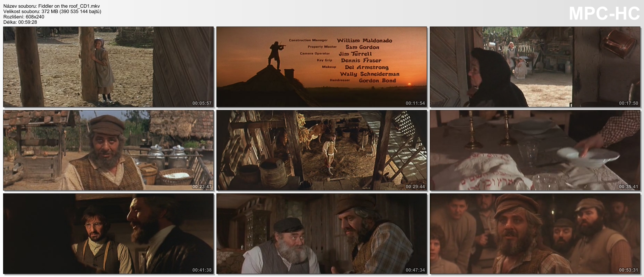
Task: Open the thumbnail at 00:05:57
Action: [x=108, y=67]
